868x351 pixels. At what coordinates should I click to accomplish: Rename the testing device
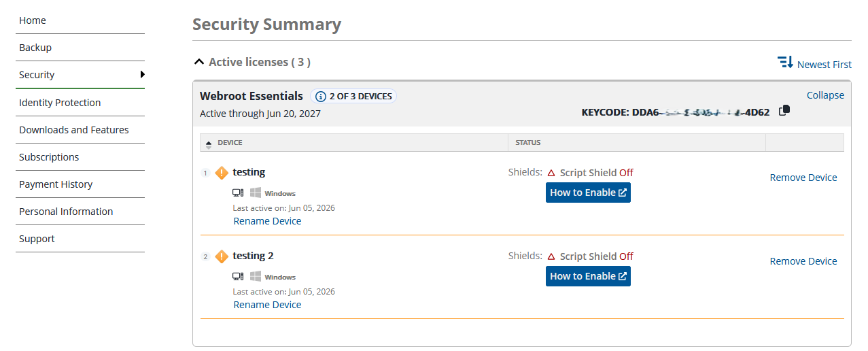(x=267, y=221)
